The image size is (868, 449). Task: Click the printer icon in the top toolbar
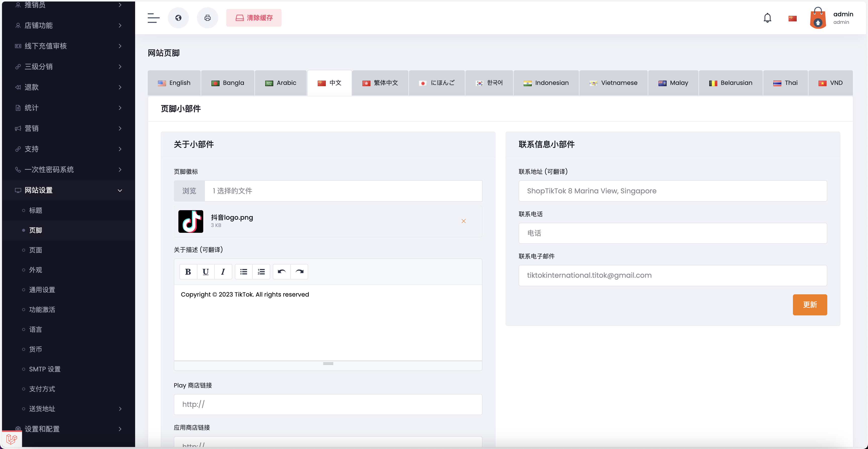tap(207, 18)
